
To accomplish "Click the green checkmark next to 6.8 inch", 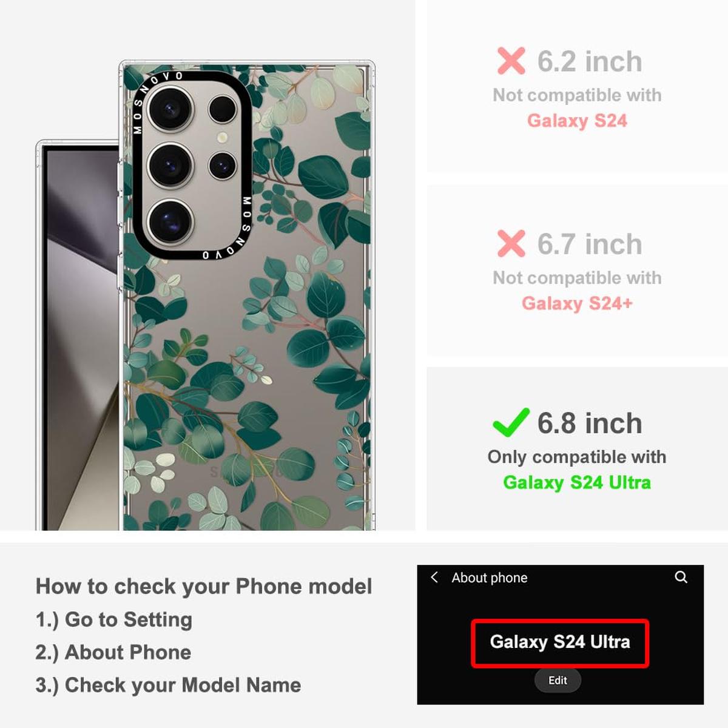I will [511, 423].
